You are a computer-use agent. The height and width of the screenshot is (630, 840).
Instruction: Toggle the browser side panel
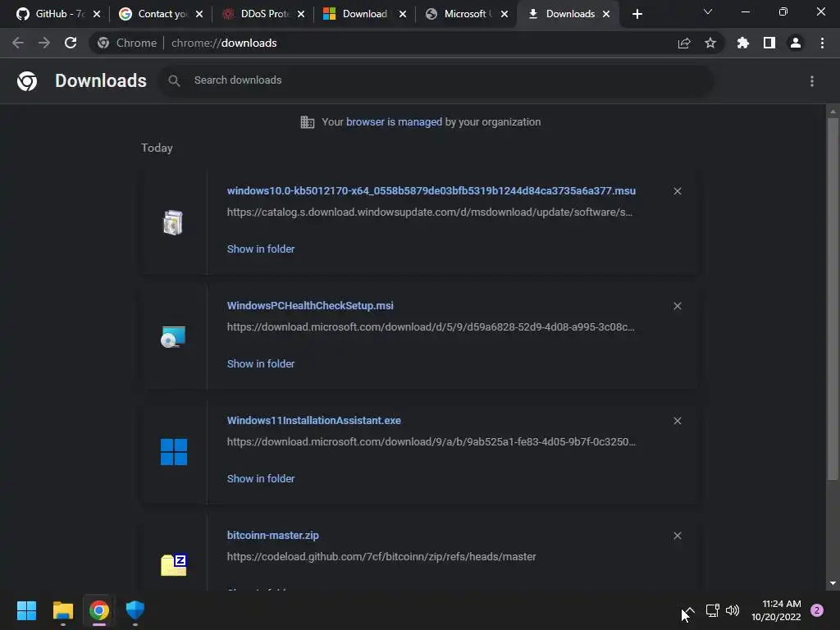pyautogui.click(x=769, y=43)
